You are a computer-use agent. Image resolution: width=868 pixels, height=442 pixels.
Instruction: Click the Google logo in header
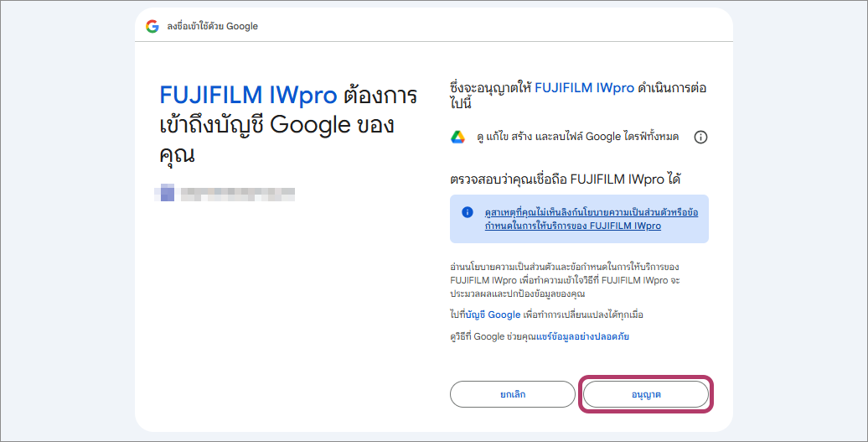[152, 26]
